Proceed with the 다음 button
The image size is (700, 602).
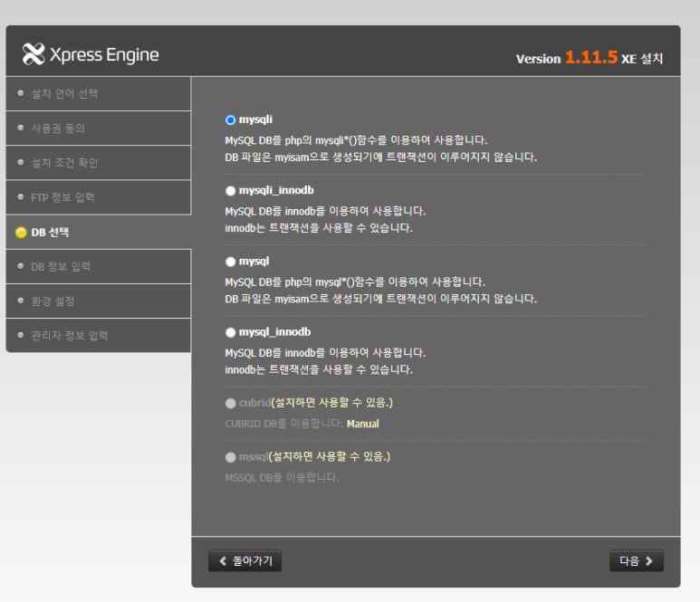point(637,560)
